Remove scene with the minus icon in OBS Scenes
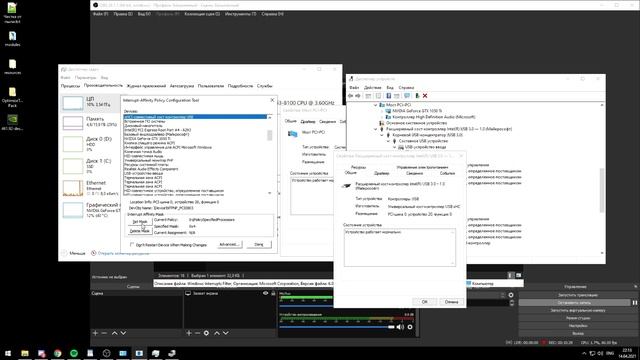Screen dimensions: 640x360 (x=104, y=333)
